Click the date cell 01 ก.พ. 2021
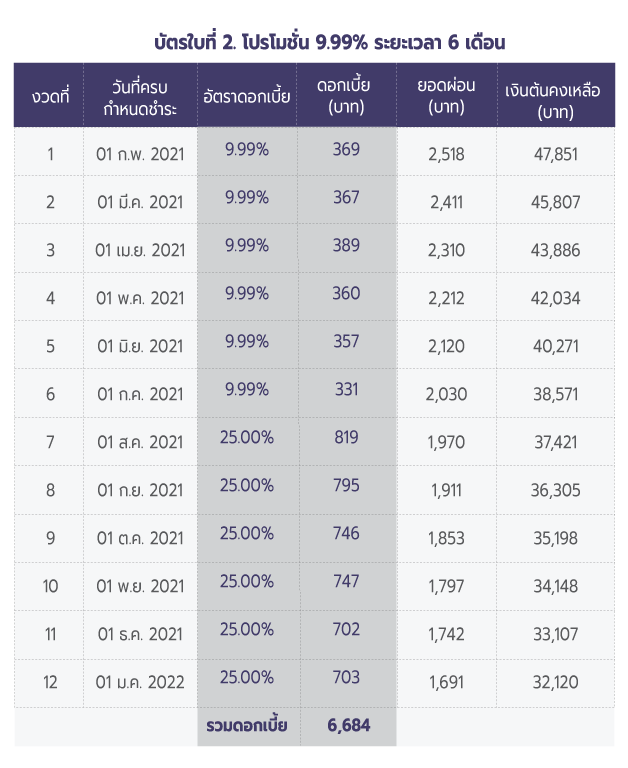This screenshot has height=768, width=628. click(140, 154)
